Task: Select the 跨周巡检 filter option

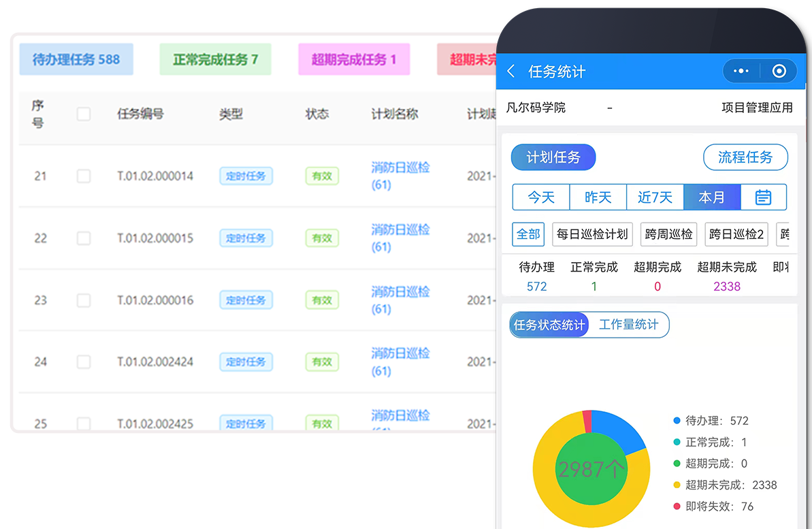Action: [668, 234]
